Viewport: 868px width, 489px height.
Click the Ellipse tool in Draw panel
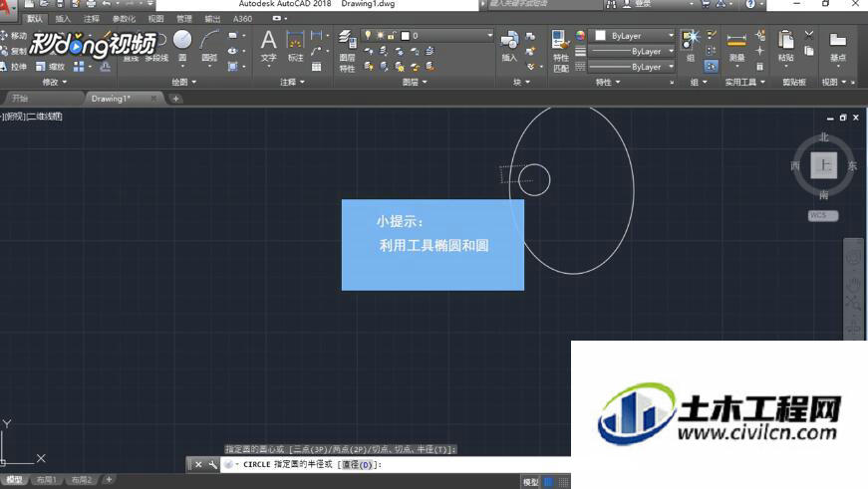pos(233,51)
